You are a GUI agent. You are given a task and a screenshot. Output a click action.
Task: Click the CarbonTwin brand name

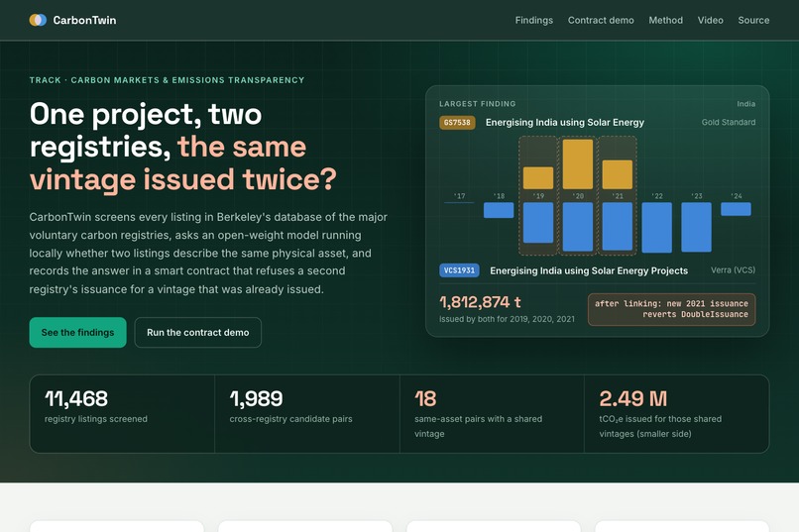pos(84,21)
